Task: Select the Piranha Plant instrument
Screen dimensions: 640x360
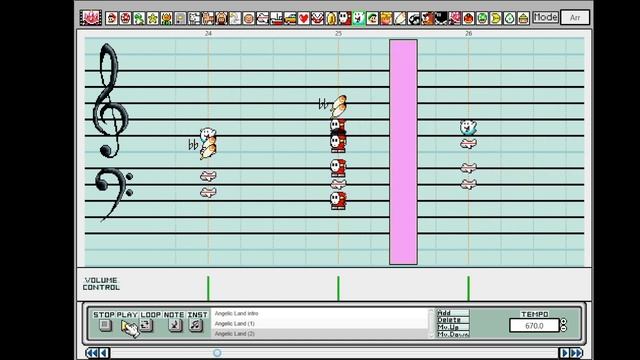Action: coord(318,18)
